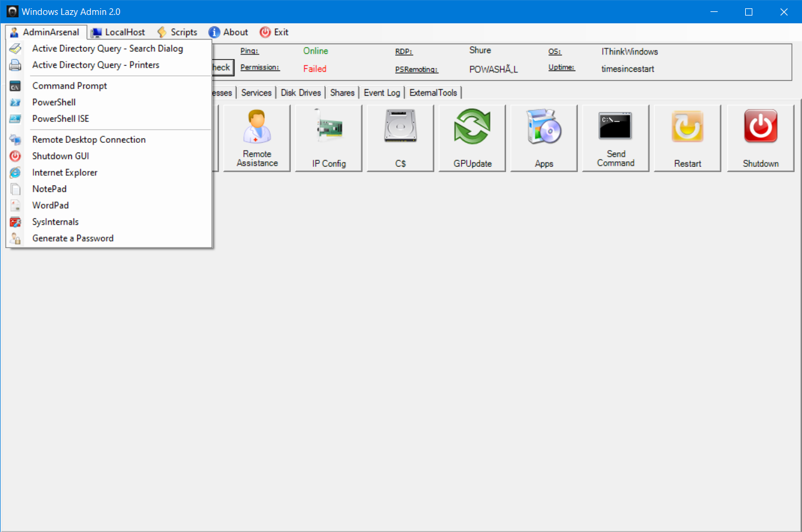Click the Ping label

[249, 51]
